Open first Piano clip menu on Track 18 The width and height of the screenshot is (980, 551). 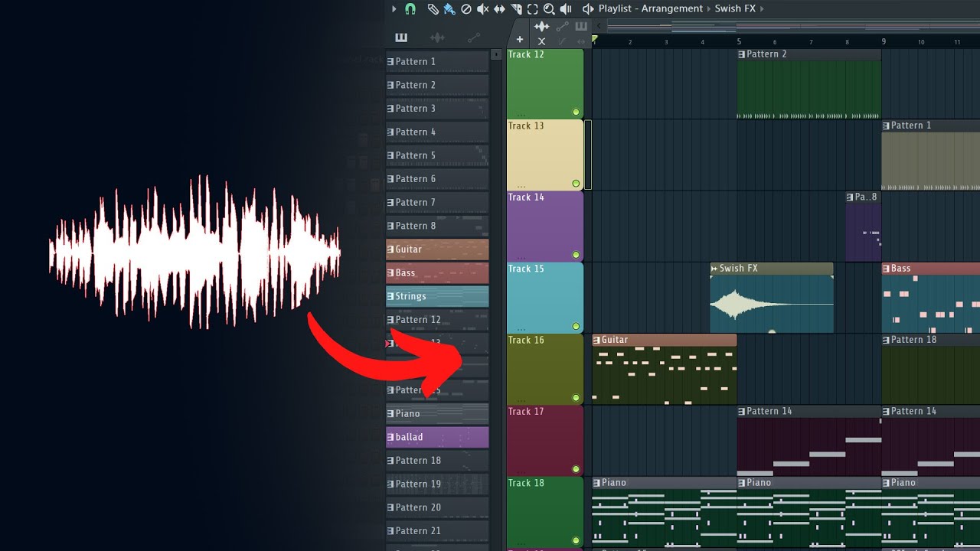tap(597, 483)
